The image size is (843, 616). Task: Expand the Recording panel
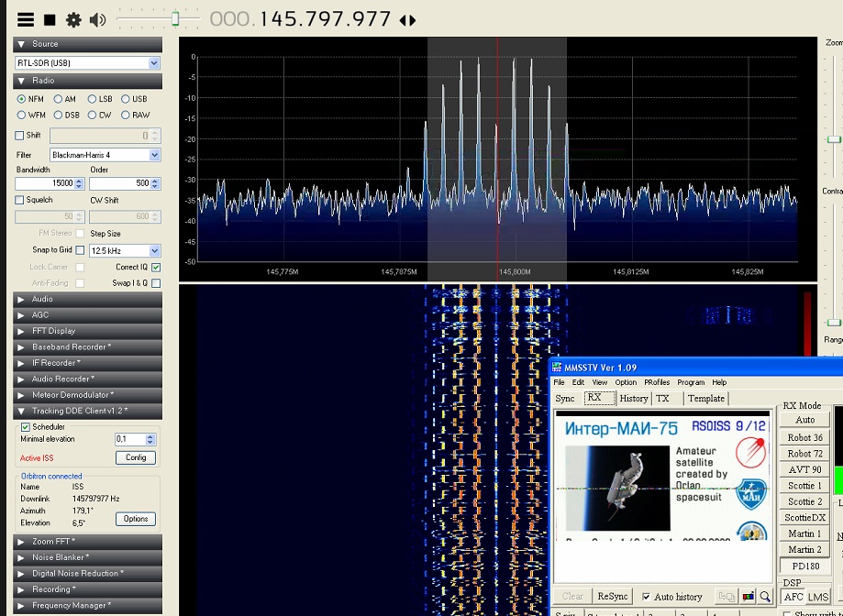[x=88, y=589]
